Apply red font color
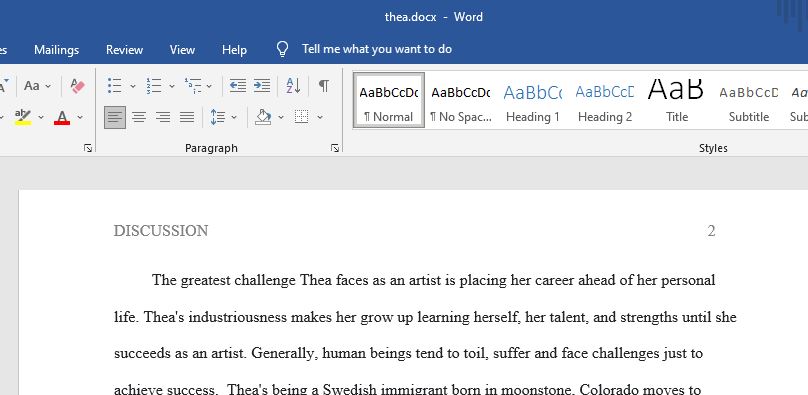808x395 pixels. [62, 117]
